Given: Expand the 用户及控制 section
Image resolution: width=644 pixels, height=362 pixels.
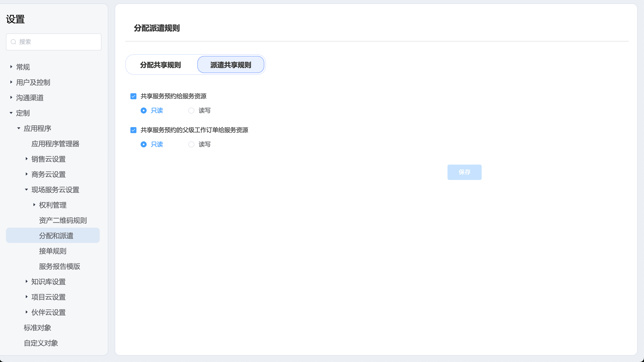Looking at the screenshot, I should (x=11, y=82).
